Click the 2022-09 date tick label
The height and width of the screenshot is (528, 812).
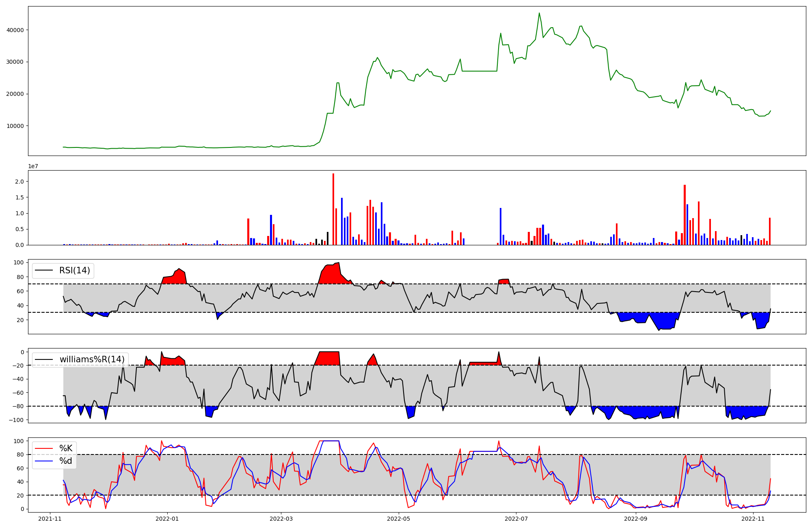click(635, 519)
